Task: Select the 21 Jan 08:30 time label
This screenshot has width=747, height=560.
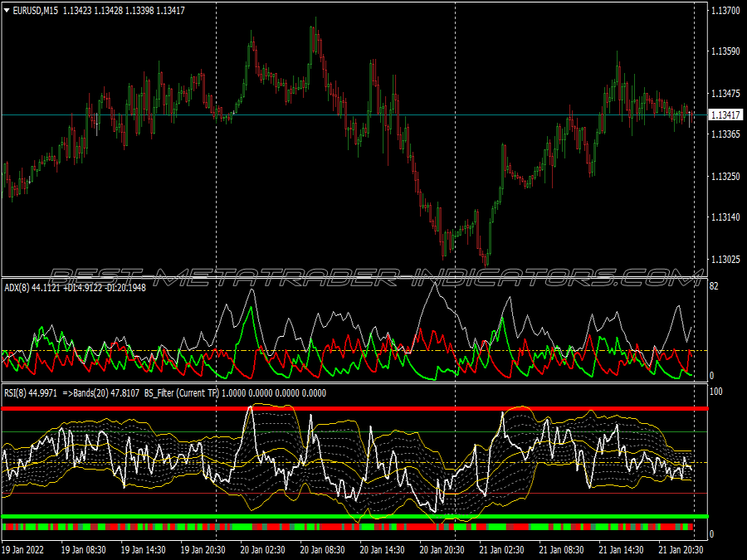Action: click(561, 549)
